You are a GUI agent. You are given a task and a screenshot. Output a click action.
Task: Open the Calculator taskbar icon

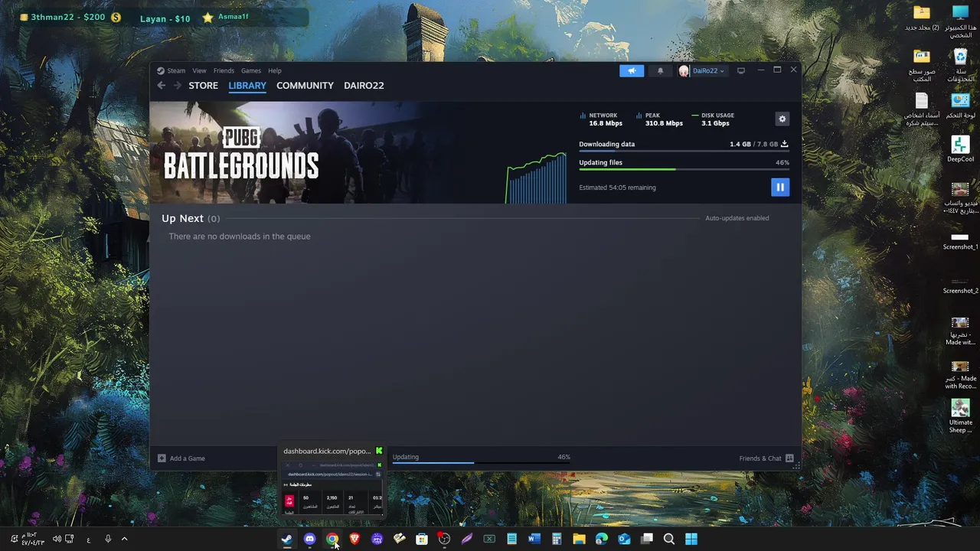coord(557,539)
